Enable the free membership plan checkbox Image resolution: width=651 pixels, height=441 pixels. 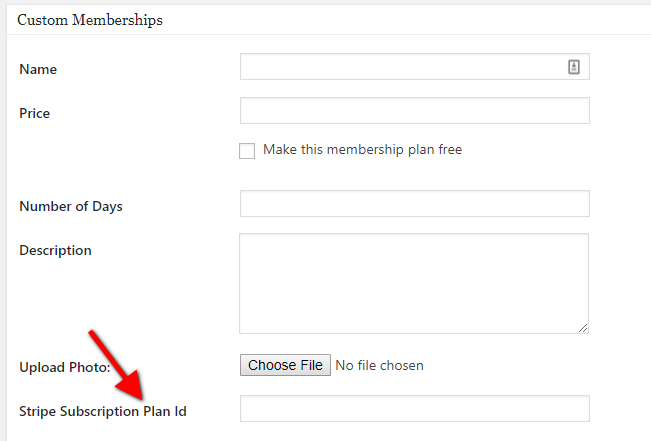click(x=247, y=151)
